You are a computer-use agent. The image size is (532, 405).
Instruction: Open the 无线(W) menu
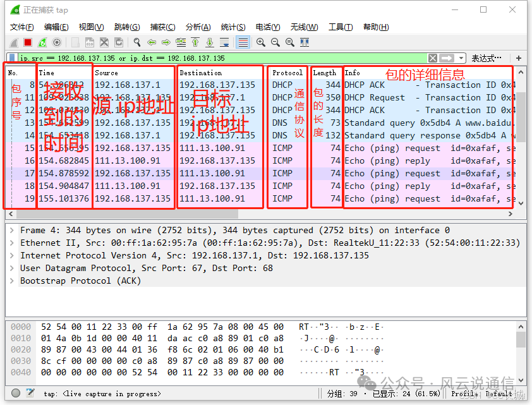(304, 27)
